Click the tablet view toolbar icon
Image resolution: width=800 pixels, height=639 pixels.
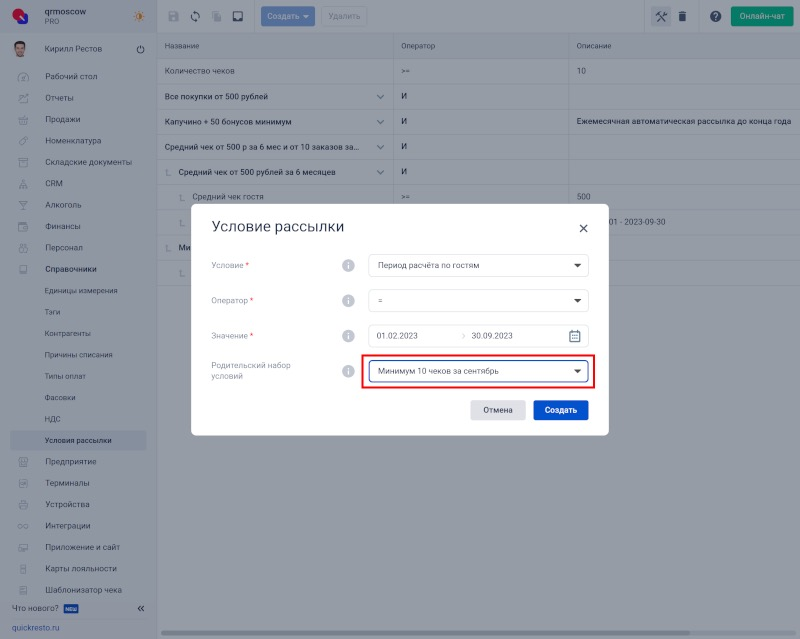238,16
